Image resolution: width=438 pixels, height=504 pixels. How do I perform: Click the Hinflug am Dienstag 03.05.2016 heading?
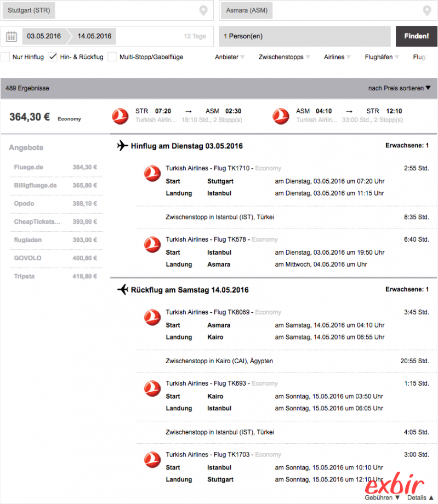(186, 146)
